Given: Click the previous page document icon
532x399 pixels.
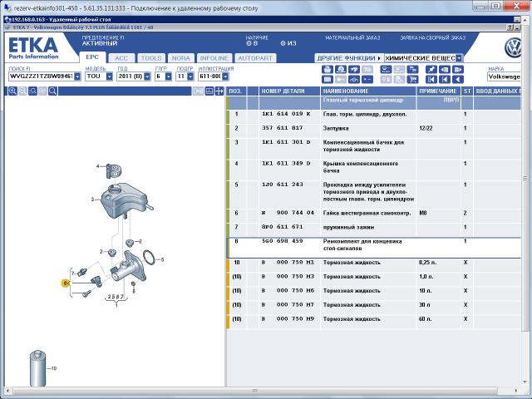Looking at the screenshot, I should 445,70.
